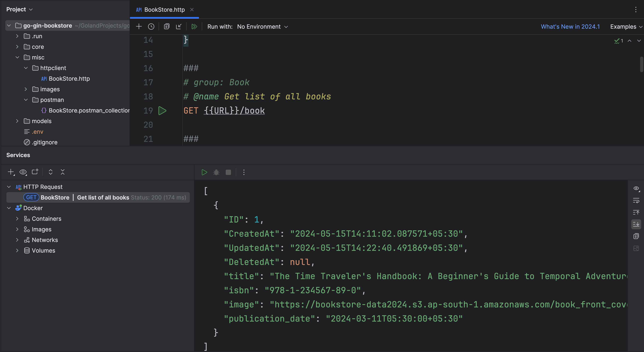The image size is (644, 352).
Task: Toggle scroll to end in the response view
Action: [636, 224]
